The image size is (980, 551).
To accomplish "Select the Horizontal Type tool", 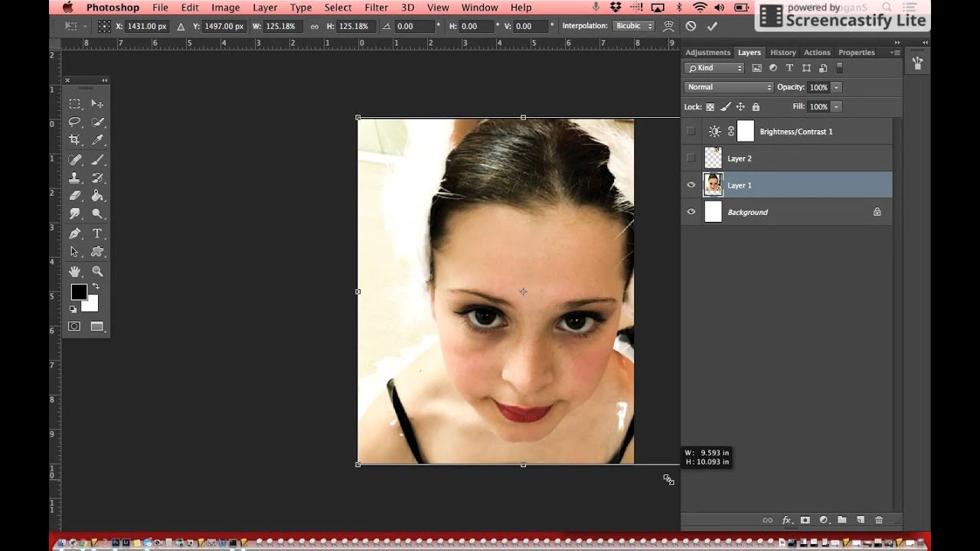I will (x=97, y=233).
